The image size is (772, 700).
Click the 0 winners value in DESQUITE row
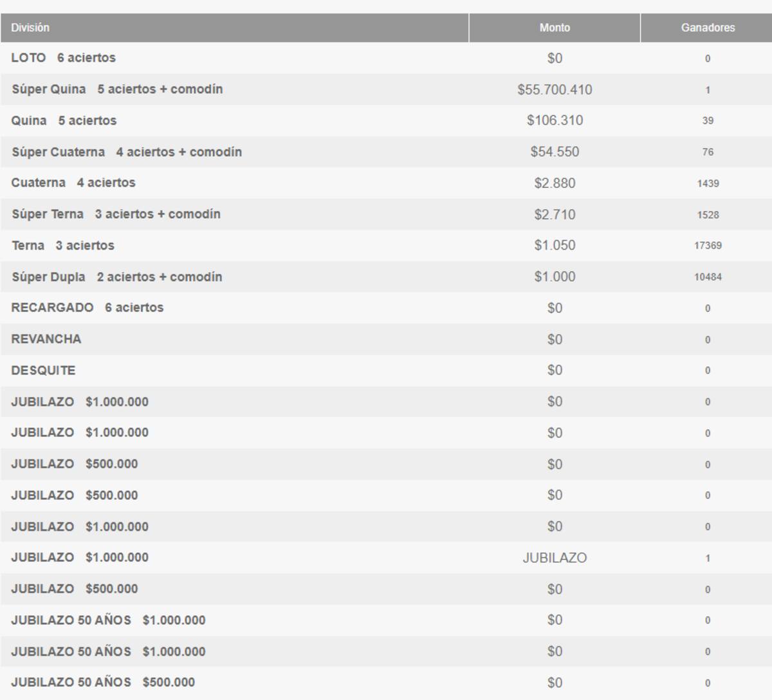pyautogui.click(x=708, y=371)
